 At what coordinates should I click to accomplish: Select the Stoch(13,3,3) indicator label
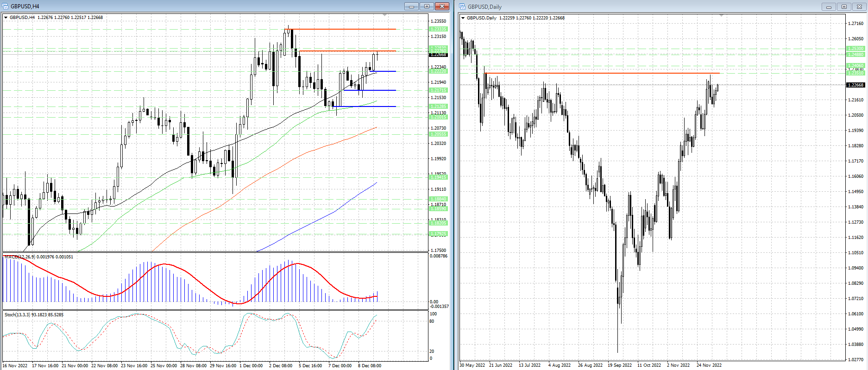[x=34, y=315]
